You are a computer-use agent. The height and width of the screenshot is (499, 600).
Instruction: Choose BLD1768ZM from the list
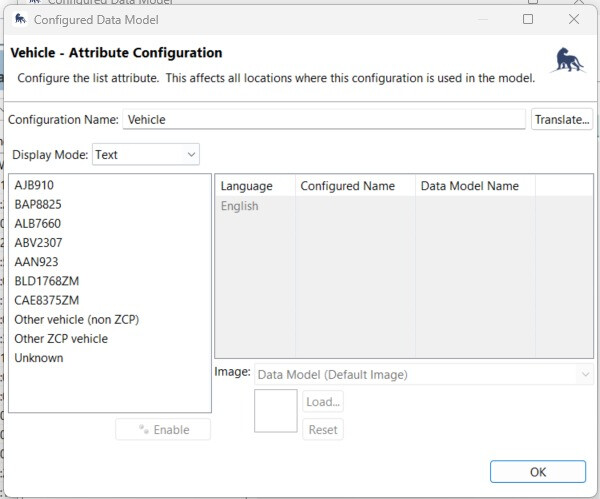pos(46,281)
